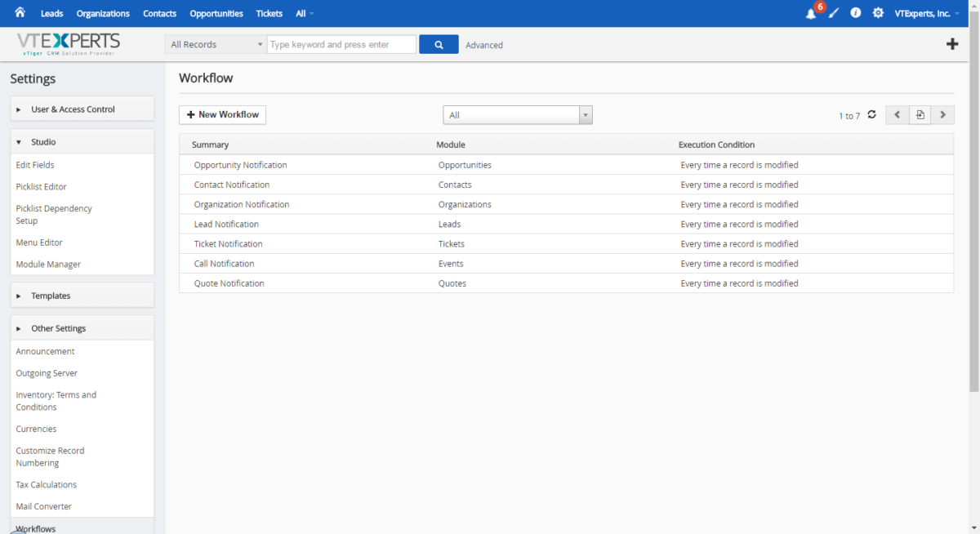This screenshot has height=534, width=980.
Task: Refresh the workflow list count
Action: (x=871, y=115)
